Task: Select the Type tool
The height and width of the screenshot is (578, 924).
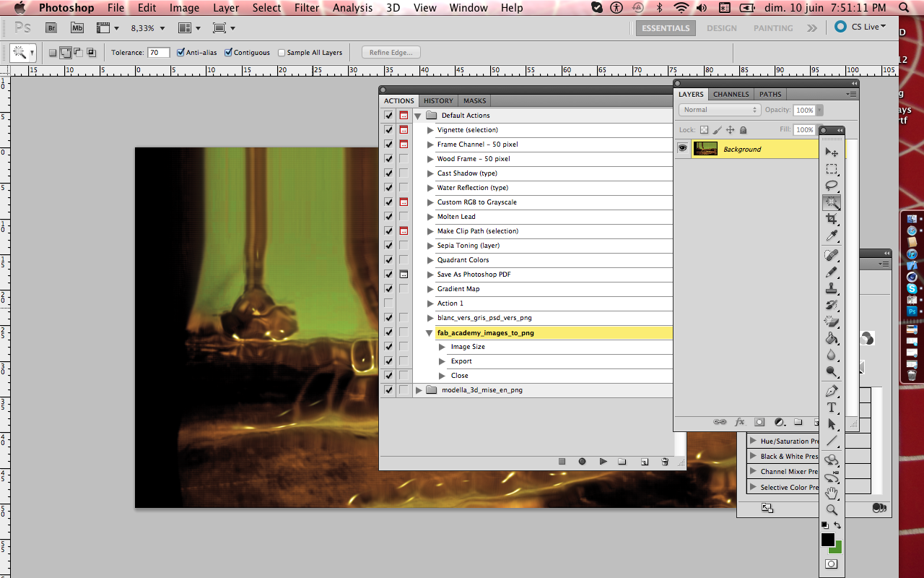Action: tap(832, 407)
